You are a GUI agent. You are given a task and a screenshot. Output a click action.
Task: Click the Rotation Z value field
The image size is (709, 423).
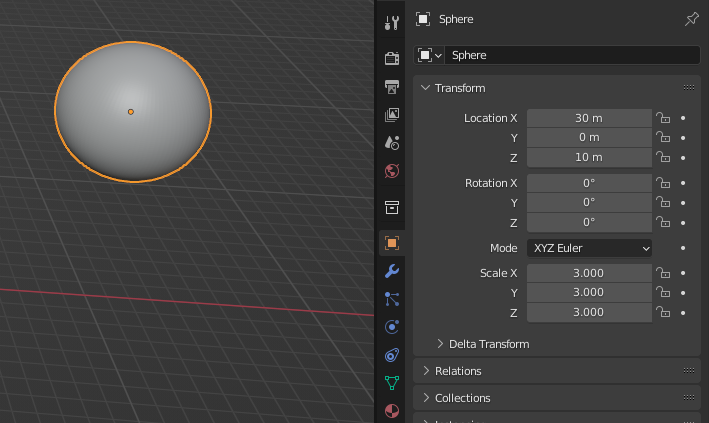click(589, 223)
